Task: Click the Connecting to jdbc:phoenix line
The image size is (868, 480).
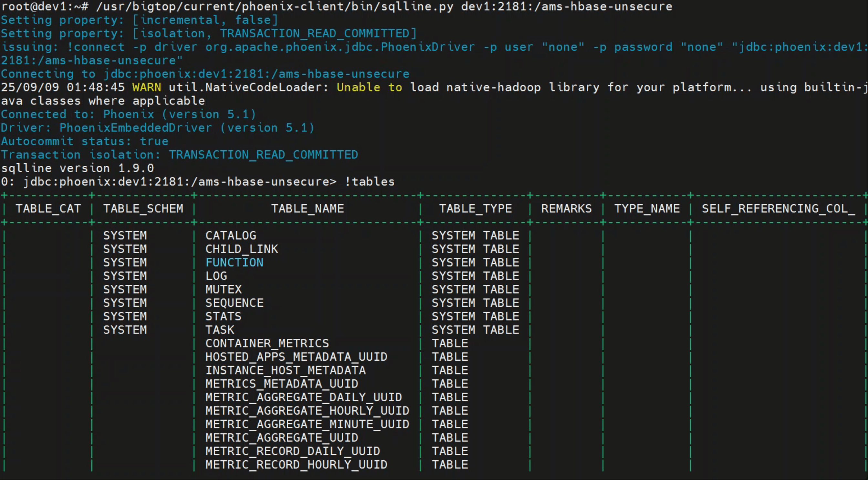Action: (205, 74)
